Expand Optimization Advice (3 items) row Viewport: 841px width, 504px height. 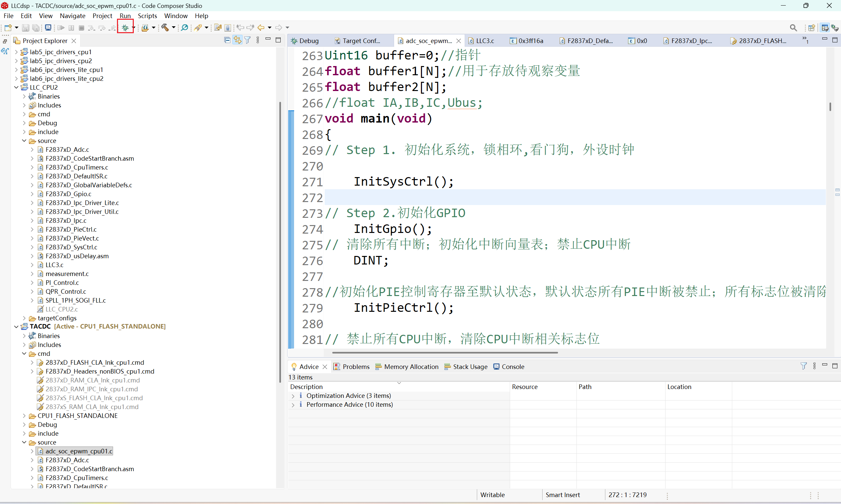(x=293, y=396)
